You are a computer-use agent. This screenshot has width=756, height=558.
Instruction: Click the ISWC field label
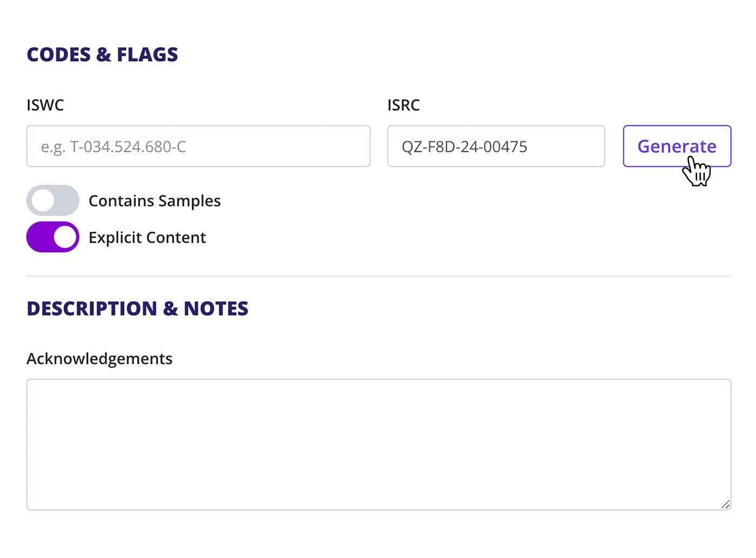click(45, 105)
